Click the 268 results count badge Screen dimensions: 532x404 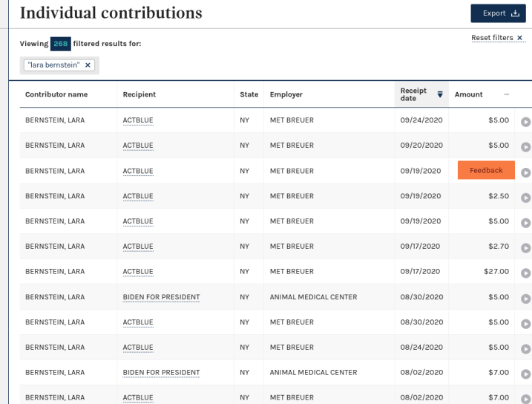61,44
